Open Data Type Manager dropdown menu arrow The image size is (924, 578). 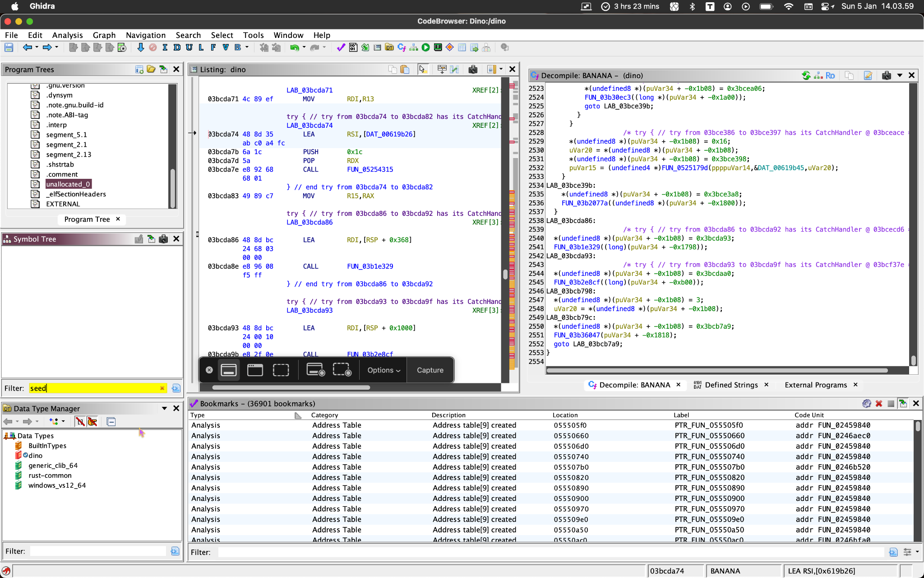tap(164, 408)
